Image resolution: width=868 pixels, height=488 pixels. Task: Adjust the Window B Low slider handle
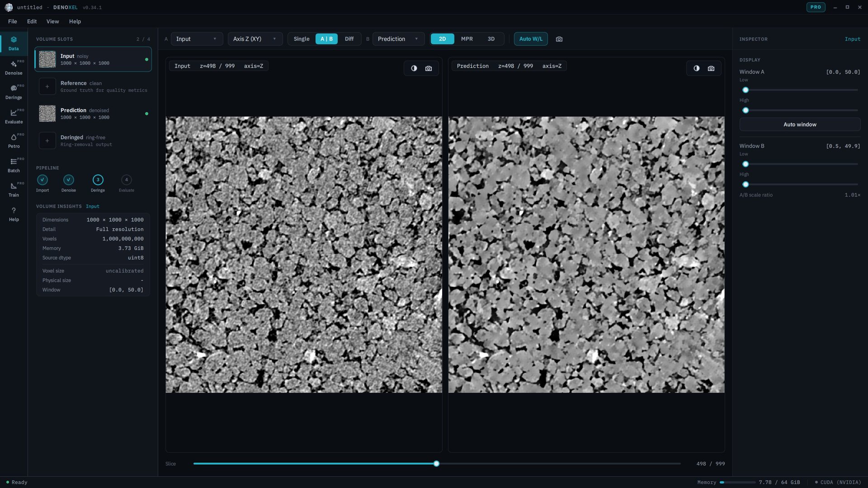745,164
